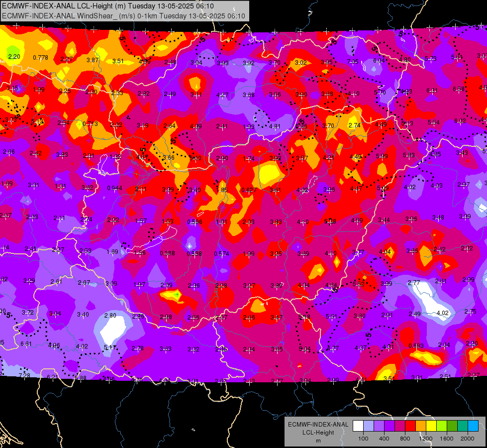Select the pale lavender legend swatch
This screenshot has height=448, width=487.
[368, 426]
